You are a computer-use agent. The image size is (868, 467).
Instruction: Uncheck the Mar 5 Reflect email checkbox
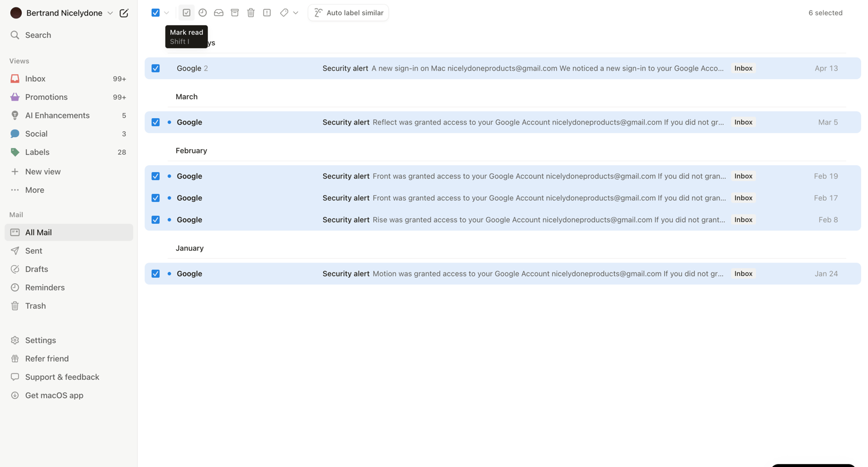[x=156, y=122]
